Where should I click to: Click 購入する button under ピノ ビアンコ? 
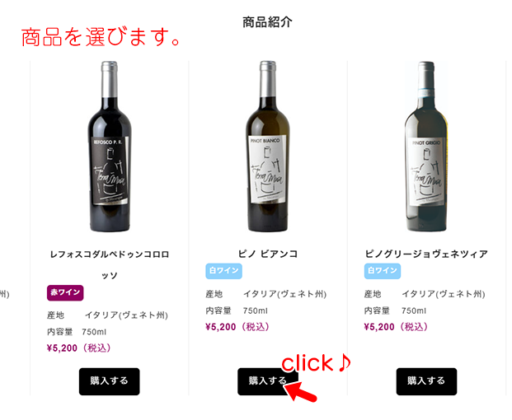pos(268,381)
